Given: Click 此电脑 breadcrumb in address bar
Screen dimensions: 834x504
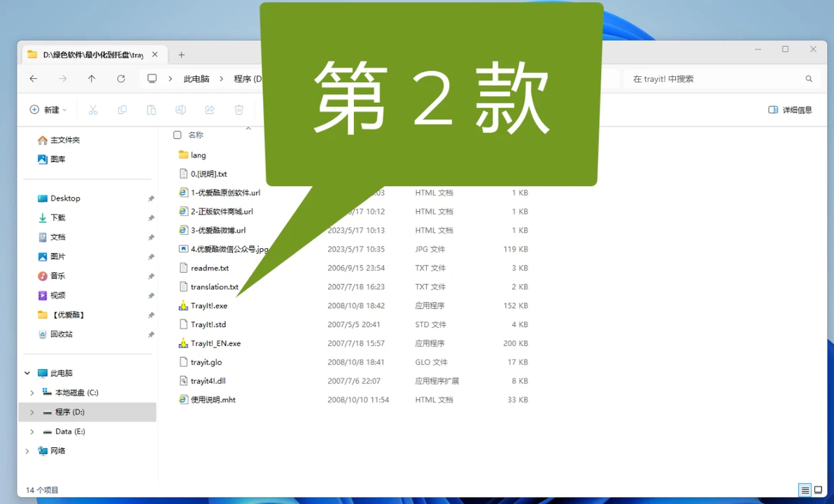Looking at the screenshot, I should pos(197,79).
